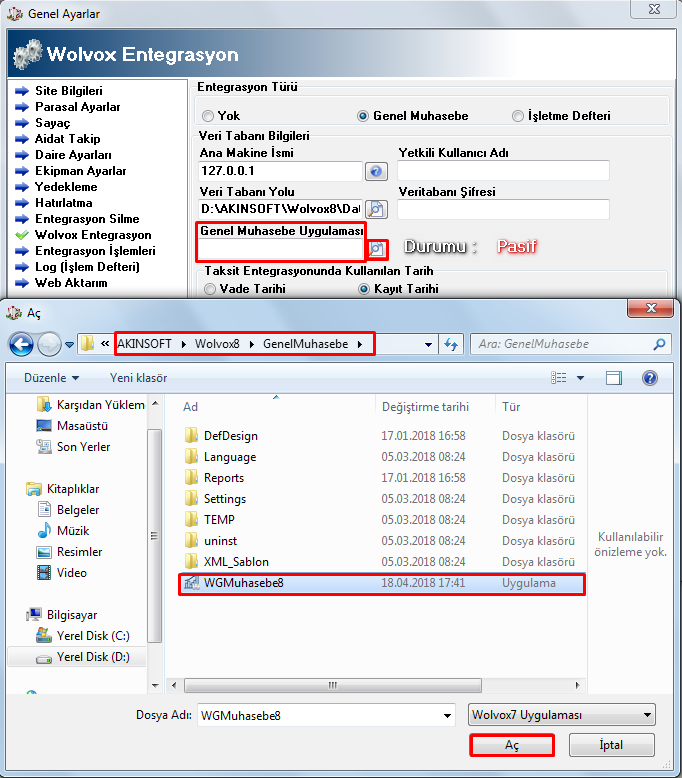Select Yerel Disk (C:) drive
Viewport: 682px width, 778px height.
(x=83, y=636)
